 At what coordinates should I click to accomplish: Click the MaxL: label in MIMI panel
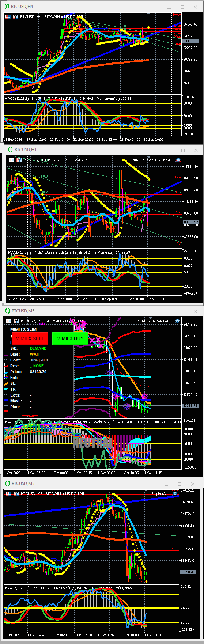(16, 401)
